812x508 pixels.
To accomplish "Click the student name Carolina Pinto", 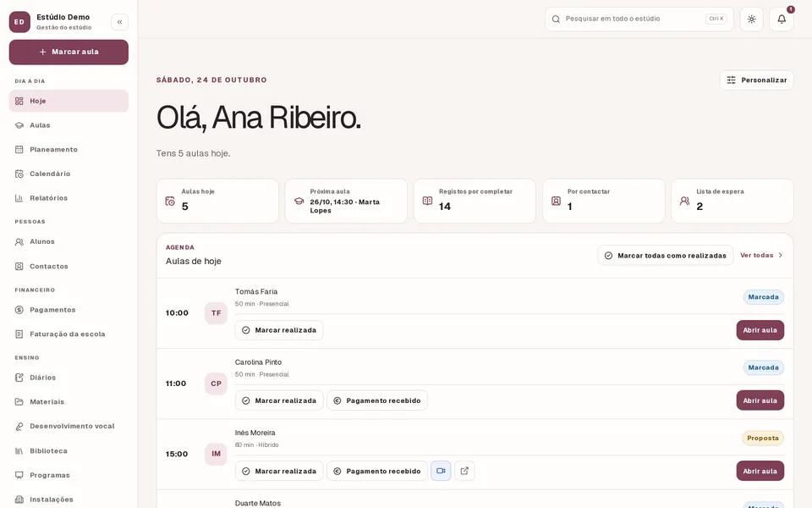I will pyautogui.click(x=258, y=362).
